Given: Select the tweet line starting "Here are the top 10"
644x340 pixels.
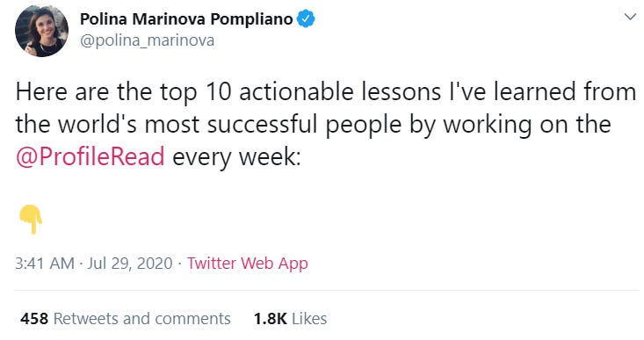Looking at the screenshot, I should coord(326,91).
